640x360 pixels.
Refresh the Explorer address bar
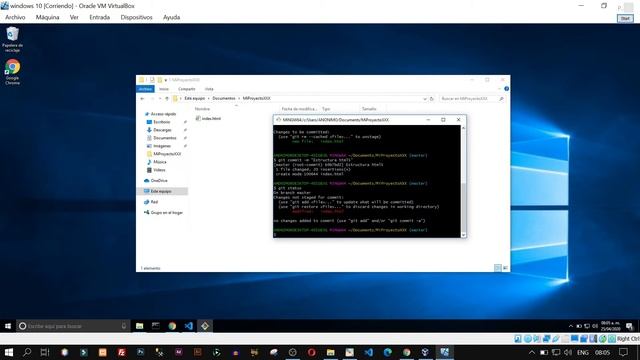(x=431, y=99)
